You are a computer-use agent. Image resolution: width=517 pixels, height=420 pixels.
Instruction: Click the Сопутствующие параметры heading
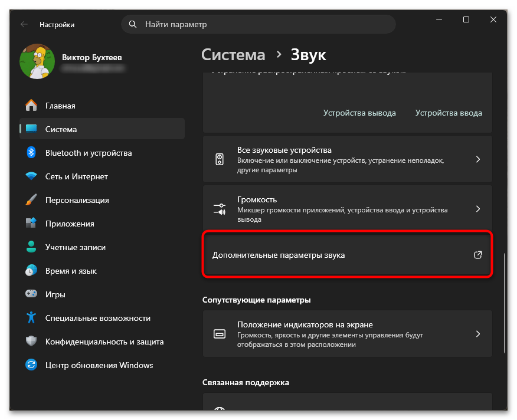(x=257, y=300)
